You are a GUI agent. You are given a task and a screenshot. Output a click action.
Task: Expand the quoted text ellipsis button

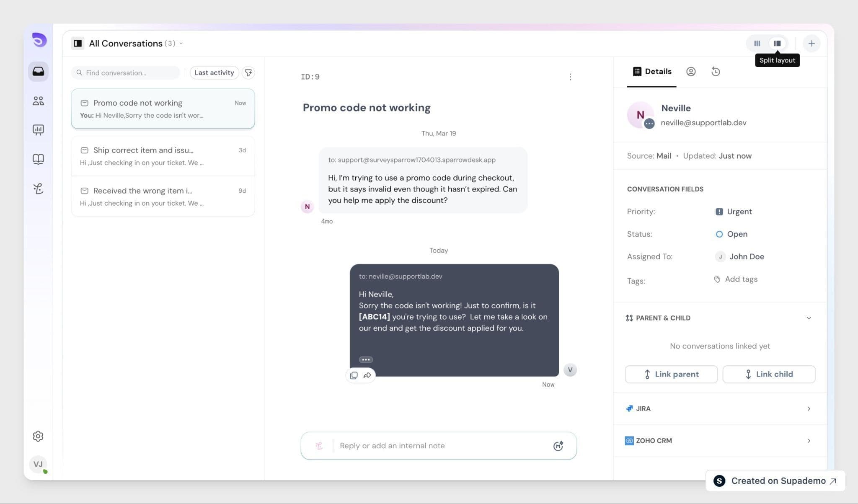point(366,359)
